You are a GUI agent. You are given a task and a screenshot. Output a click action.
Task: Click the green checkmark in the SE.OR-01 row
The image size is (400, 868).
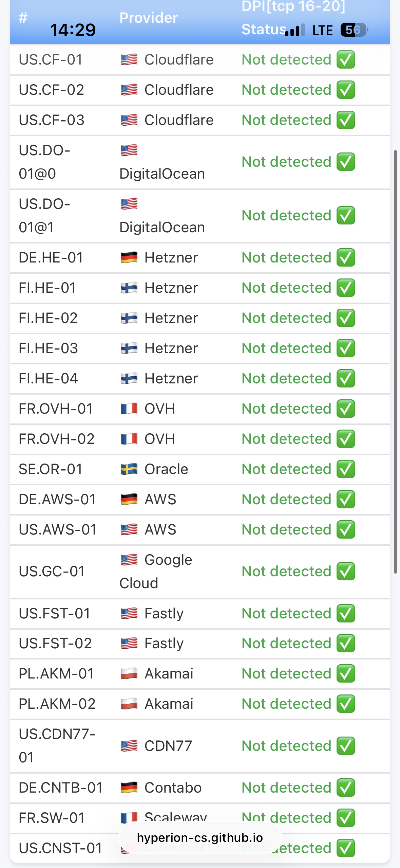(345, 469)
